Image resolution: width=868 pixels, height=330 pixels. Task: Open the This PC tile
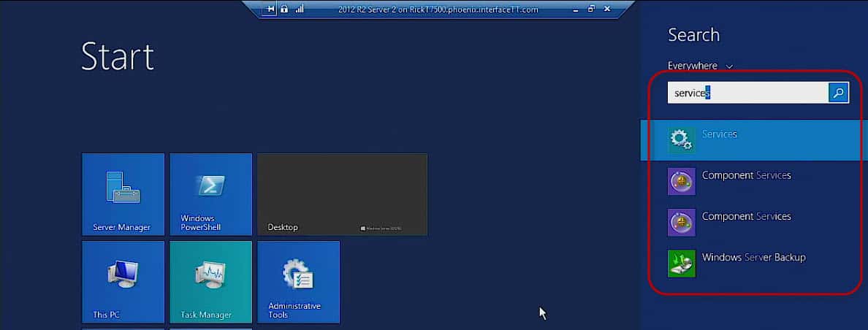(123, 282)
